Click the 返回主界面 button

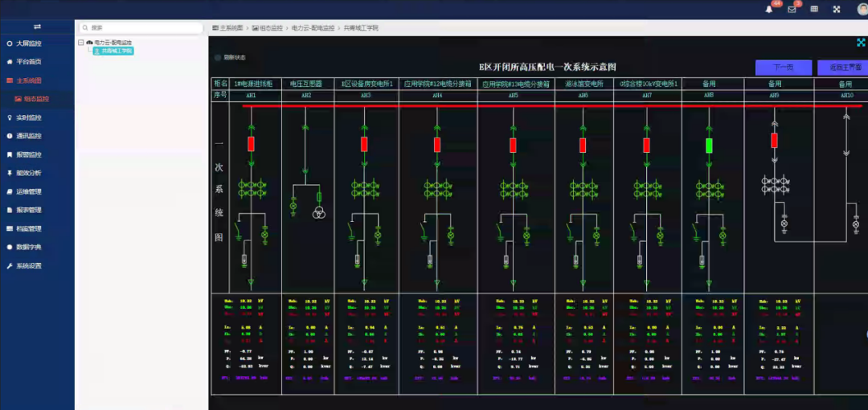click(x=842, y=68)
